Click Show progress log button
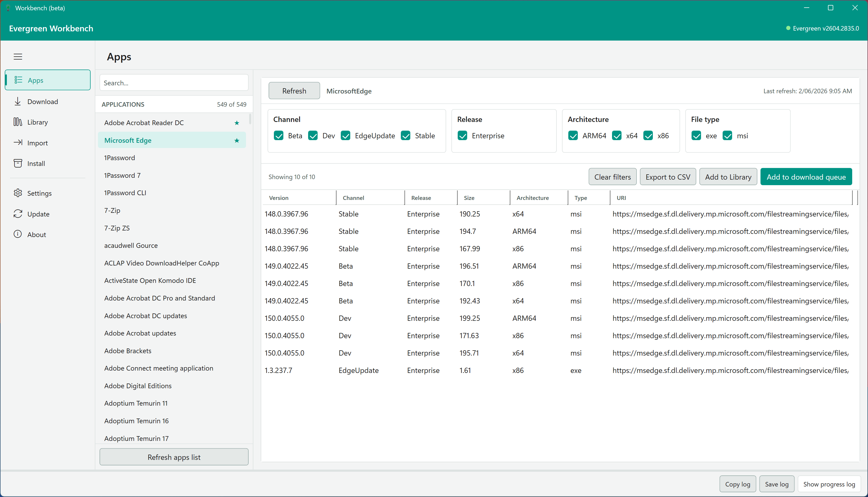Image resolution: width=868 pixels, height=497 pixels. click(x=829, y=484)
